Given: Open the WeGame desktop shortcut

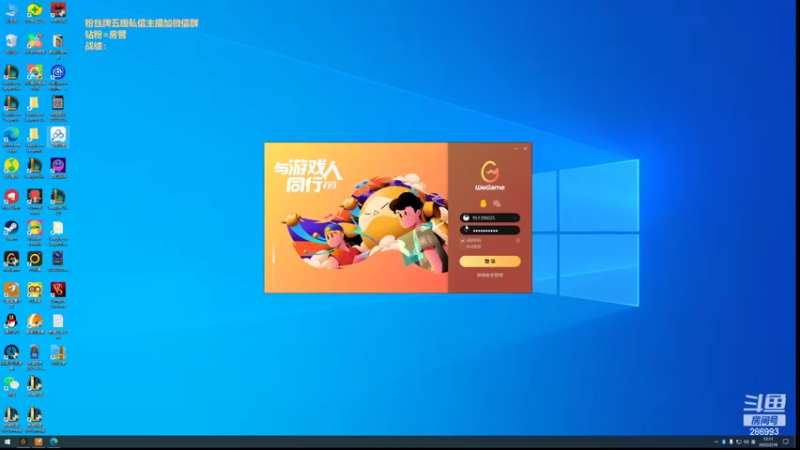Looking at the screenshot, I should point(11,262).
